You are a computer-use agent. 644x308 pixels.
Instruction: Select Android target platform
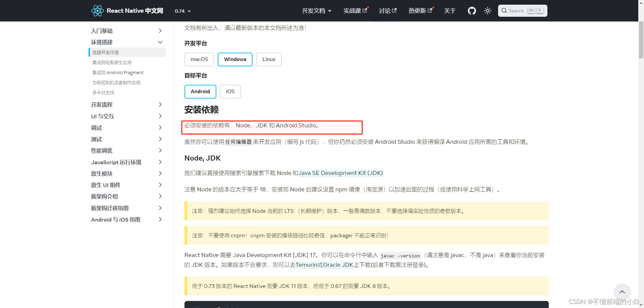(x=200, y=91)
